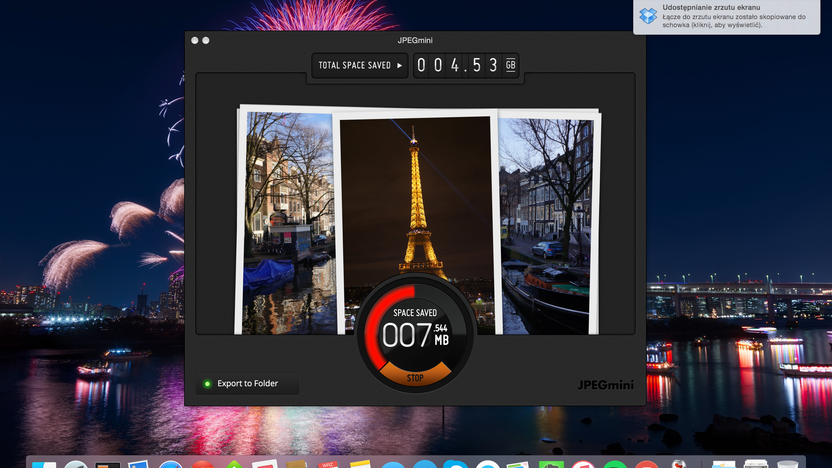Click the 007 MB space saved readout
This screenshot has height=468, width=832.
tap(415, 334)
